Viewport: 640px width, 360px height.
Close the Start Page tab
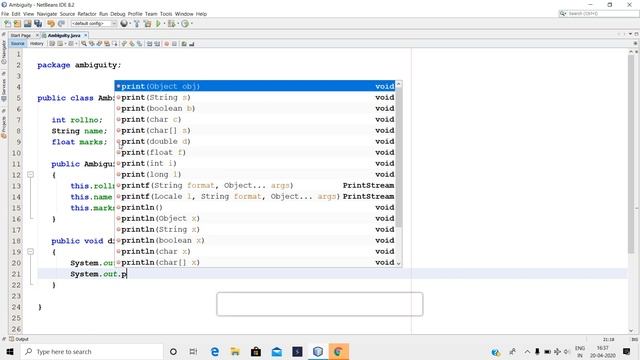[37, 36]
